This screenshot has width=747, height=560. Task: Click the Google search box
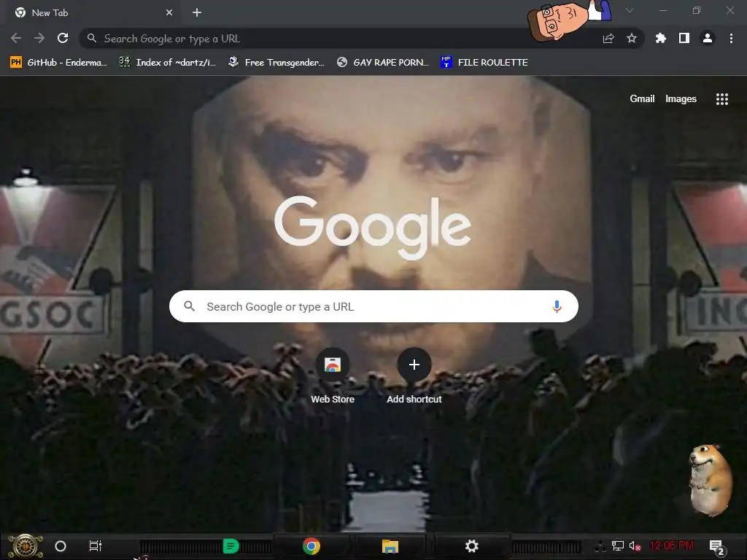(x=373, y=306)
